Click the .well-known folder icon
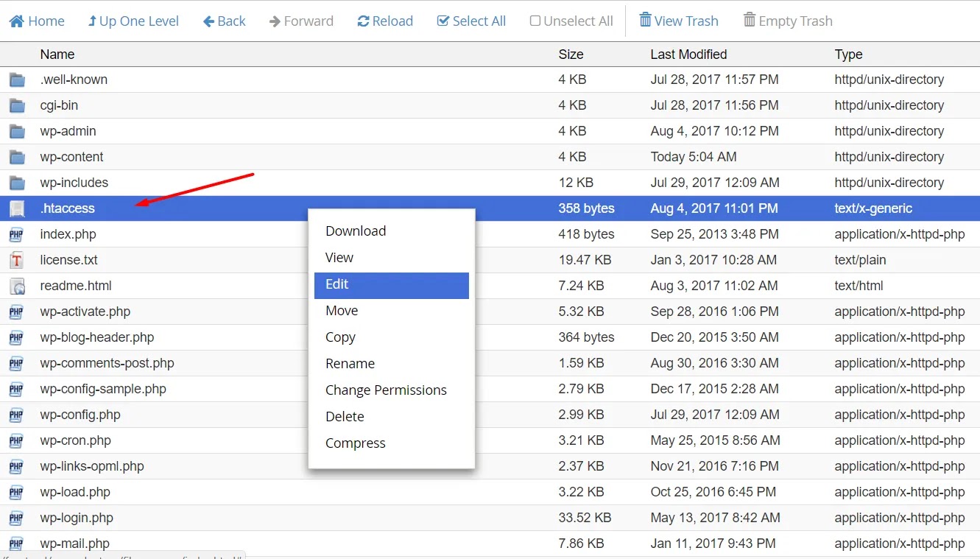Image resolution: width=980 pixels, height=559 pixels. click(17, 80)
